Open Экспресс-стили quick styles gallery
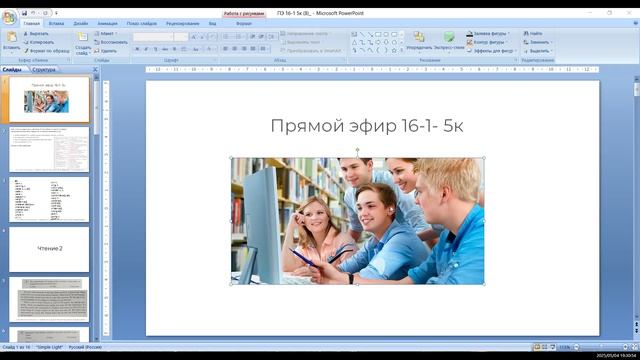Screen dimensions: 640x360 (449, 42)
